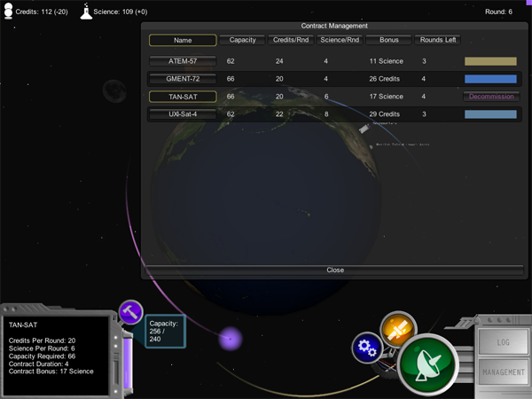
Task: Click UXI-Sat-4's 22 credits per round
Action: [279, 114]
